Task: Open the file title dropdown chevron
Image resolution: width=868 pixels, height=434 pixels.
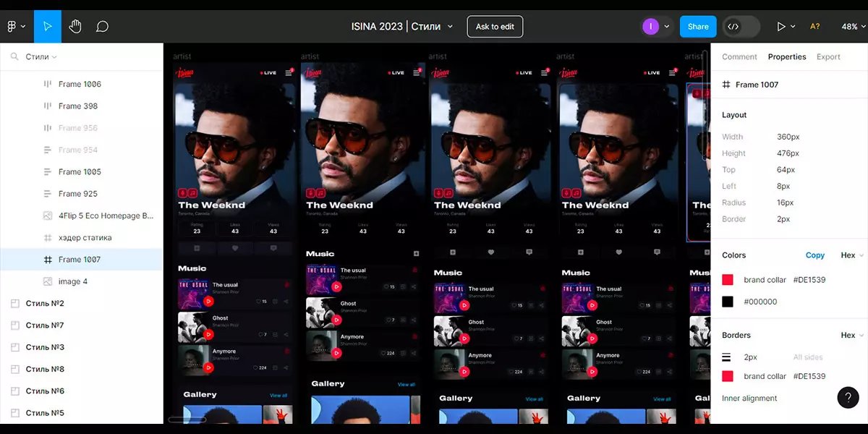Action: [451, 27]
